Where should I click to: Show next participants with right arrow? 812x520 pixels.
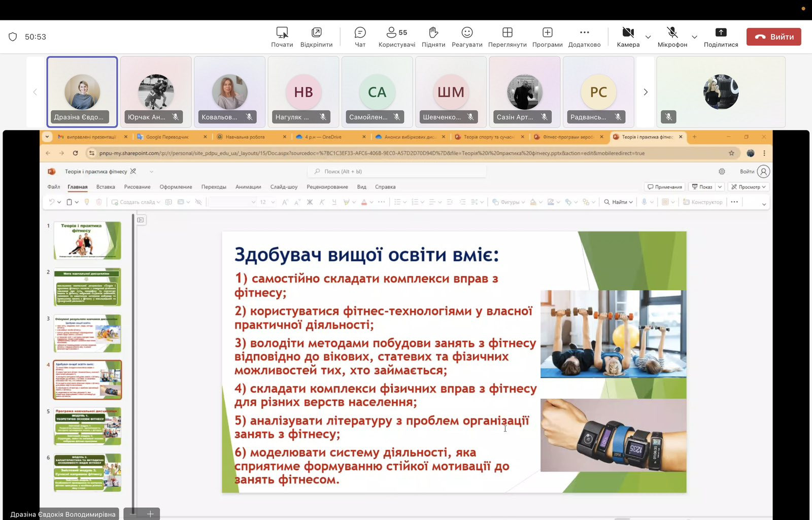(646, 92)
